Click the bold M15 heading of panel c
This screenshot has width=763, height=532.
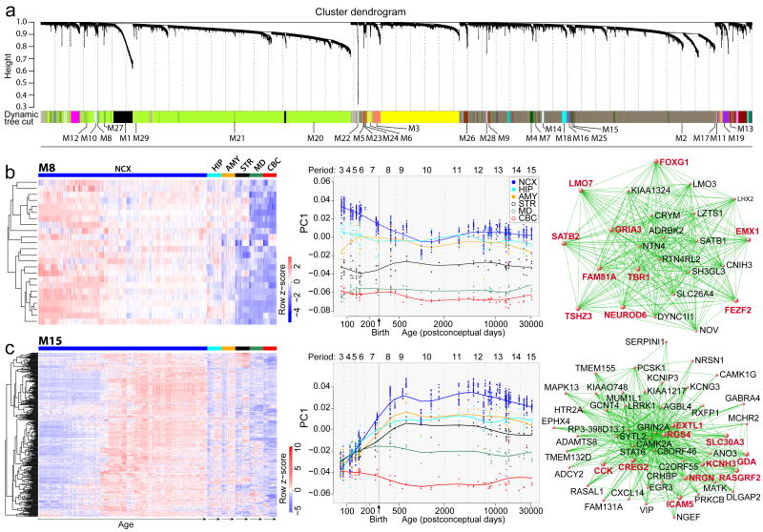coord(51,341)
